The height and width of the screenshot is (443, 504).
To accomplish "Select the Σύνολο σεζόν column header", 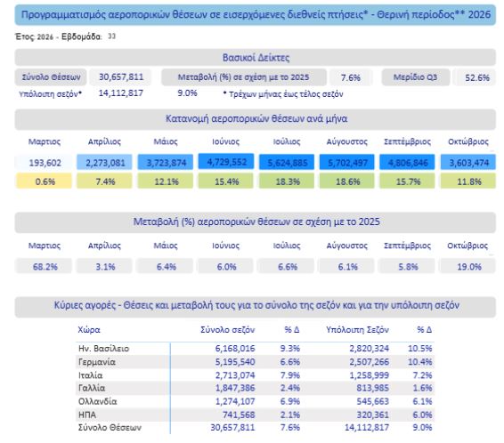I will (228, 330).
